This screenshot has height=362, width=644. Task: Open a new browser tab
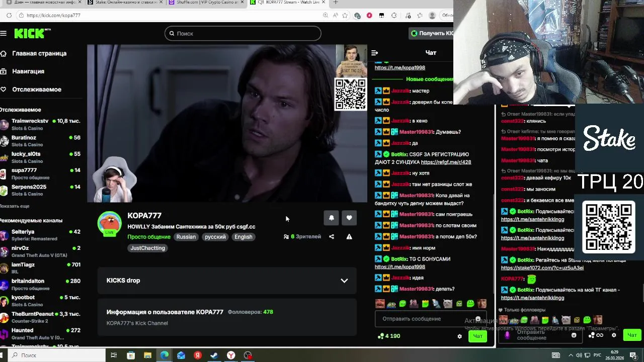(x=336, y=3)
